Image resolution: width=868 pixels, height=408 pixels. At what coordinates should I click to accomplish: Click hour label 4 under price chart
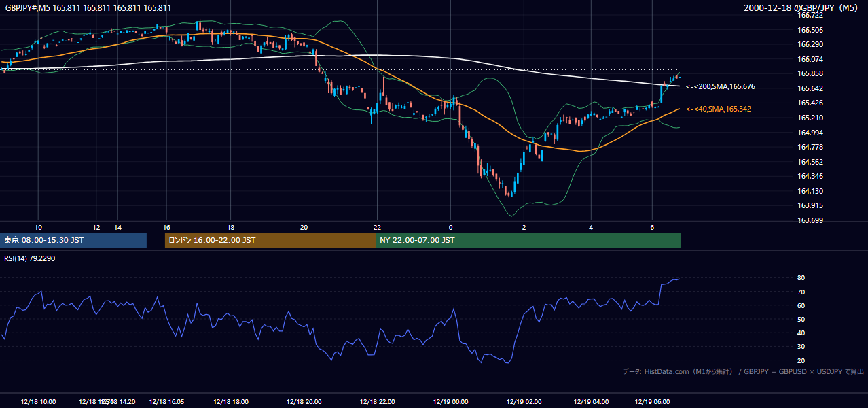[591, 227]
